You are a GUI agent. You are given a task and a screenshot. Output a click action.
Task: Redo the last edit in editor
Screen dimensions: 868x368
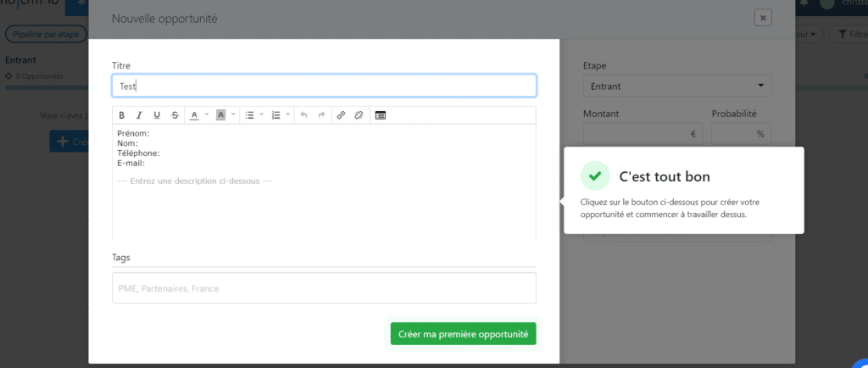point(321,115)
